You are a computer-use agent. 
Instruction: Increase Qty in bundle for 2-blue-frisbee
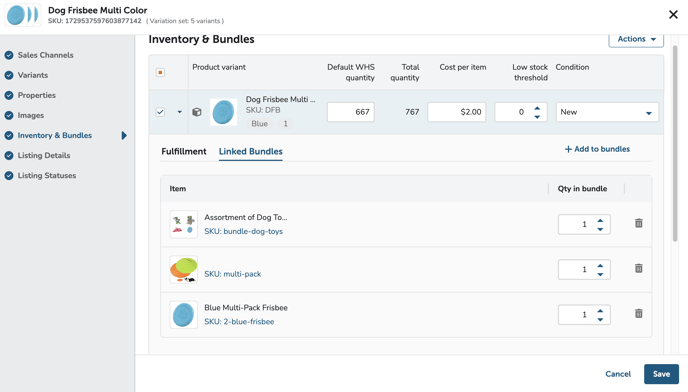tap(600, 311)
